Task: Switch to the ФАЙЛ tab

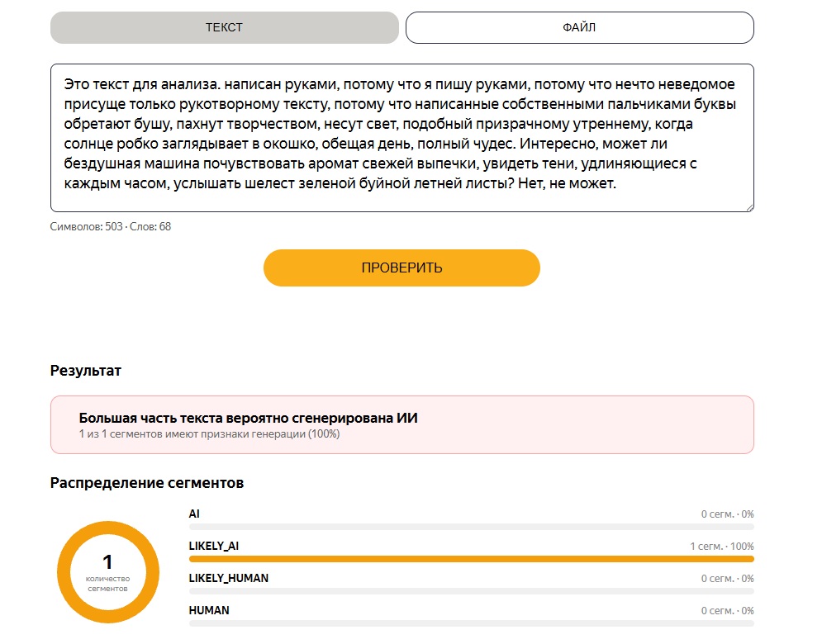Action: click(579, 28)
